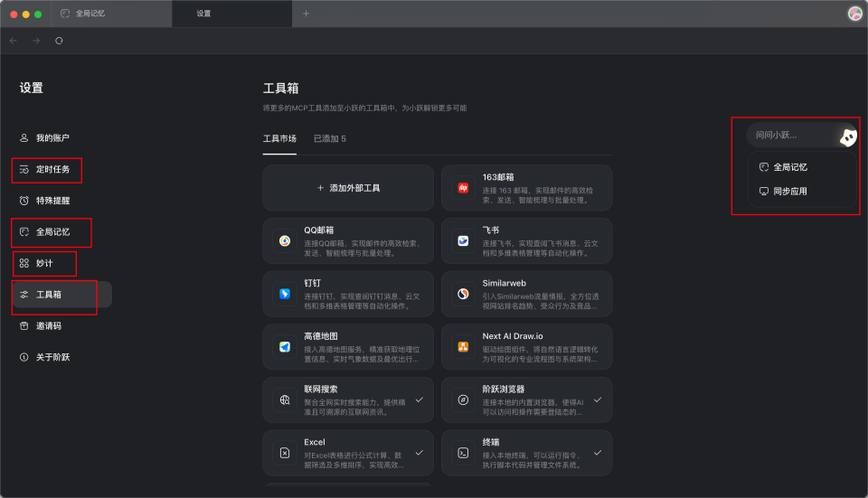This screenshot has width=868, height=498.
Task: Click the 高德地图 tool icon
Action: 285,347
